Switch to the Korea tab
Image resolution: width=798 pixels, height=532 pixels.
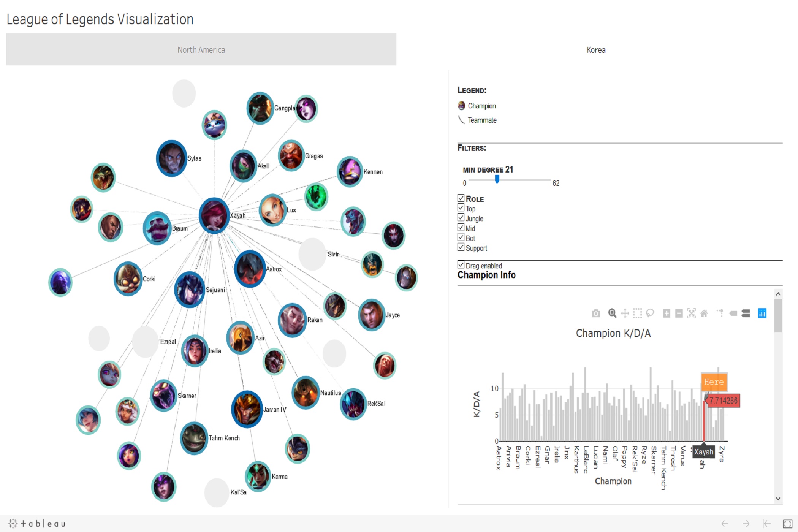click(x=596, y=50)
